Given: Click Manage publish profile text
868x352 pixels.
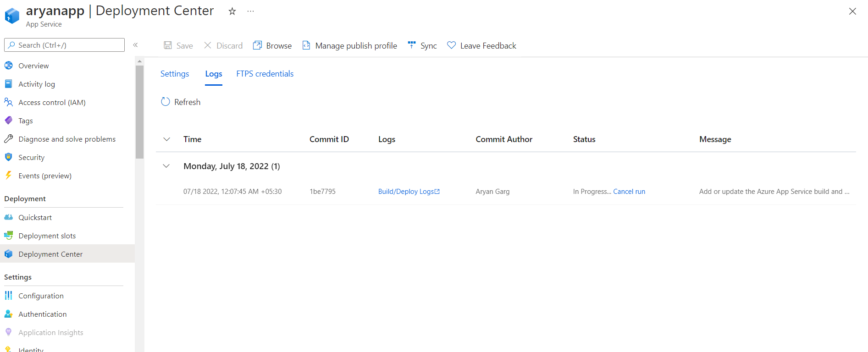Looking at the screenshot, I should (356, 45).
